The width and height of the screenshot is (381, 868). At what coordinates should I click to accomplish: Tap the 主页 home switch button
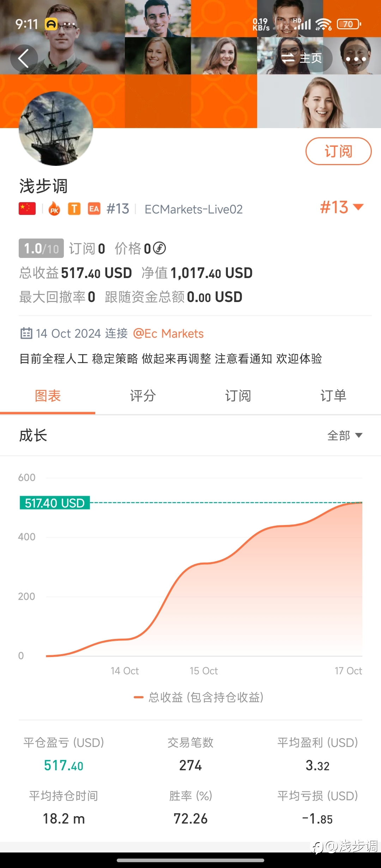pos(302,59)
